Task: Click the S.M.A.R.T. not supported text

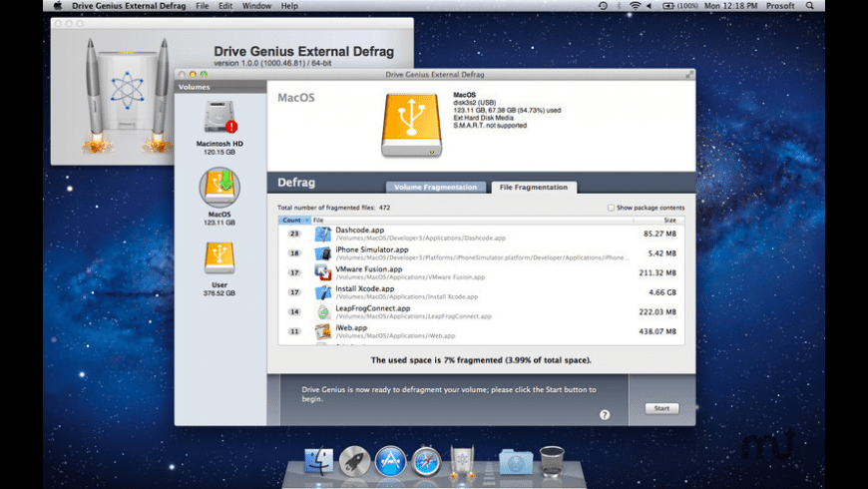Action: click(x=490, y=126)
